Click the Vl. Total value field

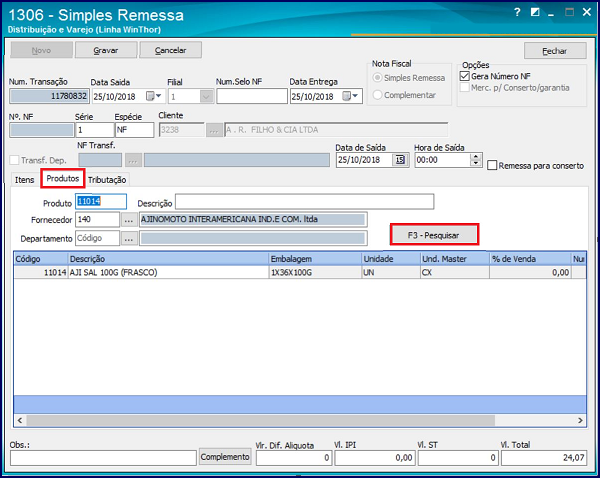pyautogui.click(x=543, y=458)
